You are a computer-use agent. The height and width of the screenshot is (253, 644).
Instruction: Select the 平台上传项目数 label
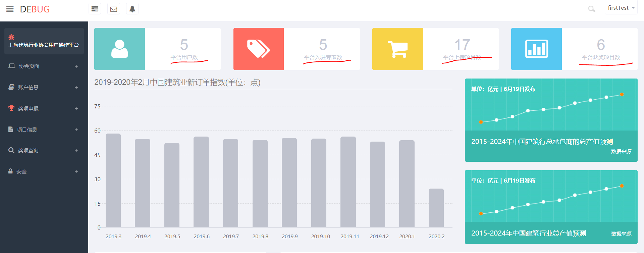point(462,57)
